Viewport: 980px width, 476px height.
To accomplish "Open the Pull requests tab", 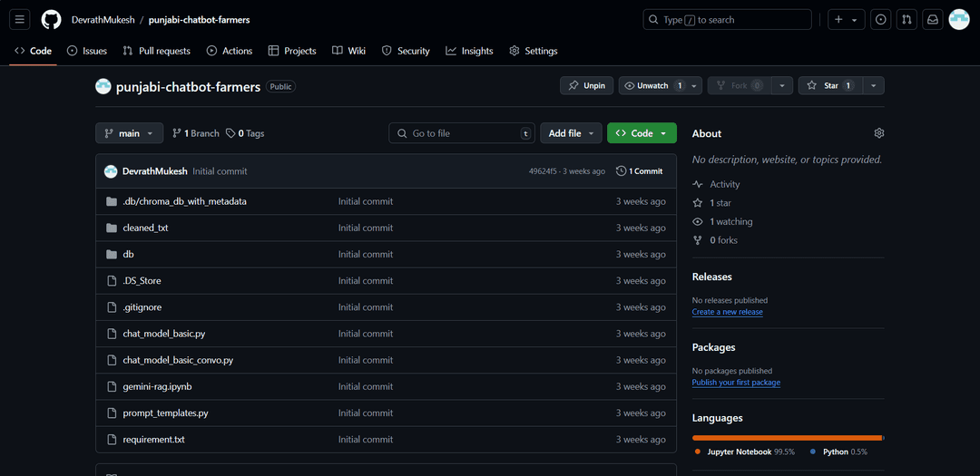I will point(157,51).
